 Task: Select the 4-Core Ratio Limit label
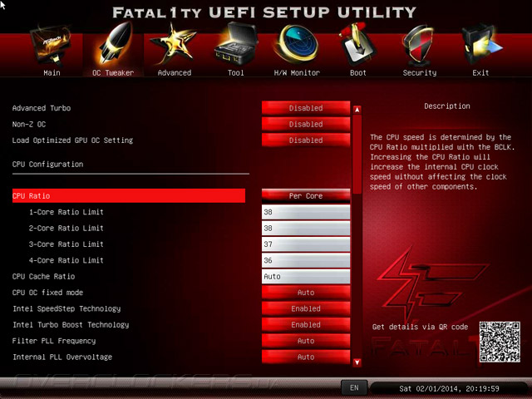(66, 260)
